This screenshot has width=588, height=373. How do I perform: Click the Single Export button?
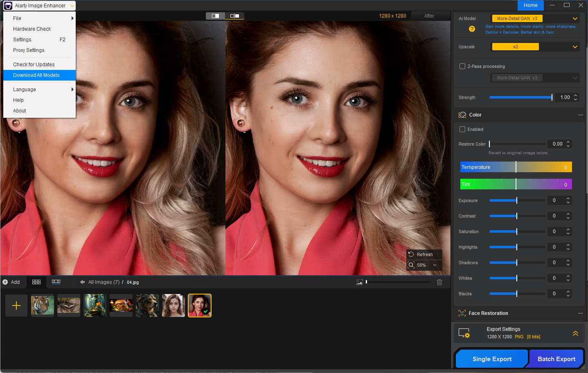click(x=492, y=359)
